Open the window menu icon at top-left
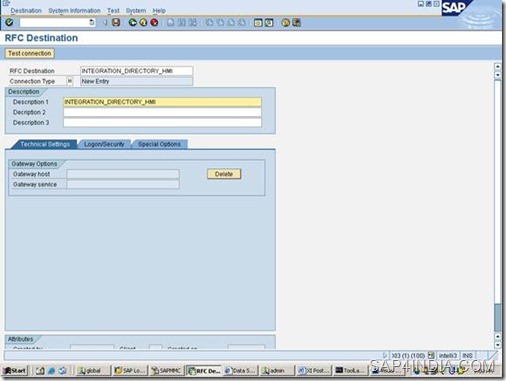The image size is (506, 381). pos(6,3)
